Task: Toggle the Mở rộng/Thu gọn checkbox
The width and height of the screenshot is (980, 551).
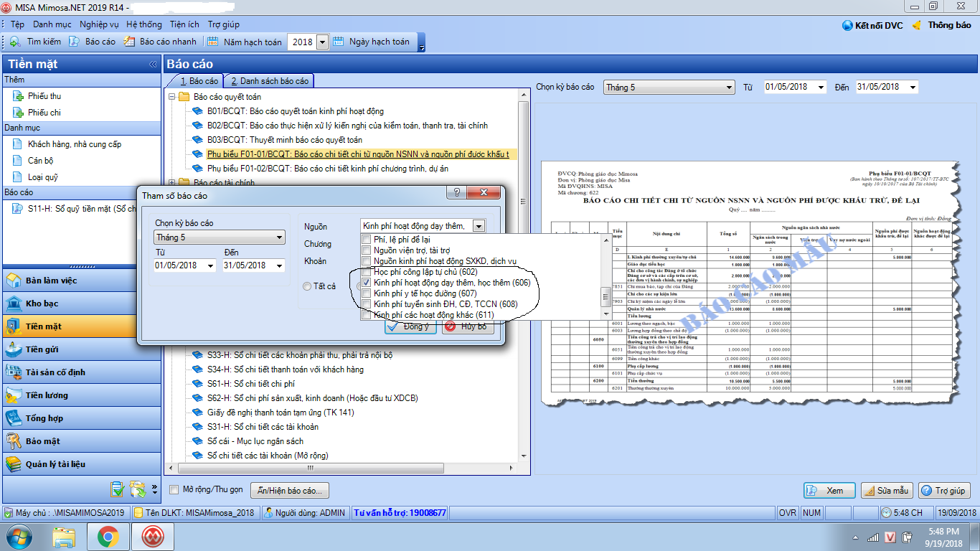Action: [174, 490]
